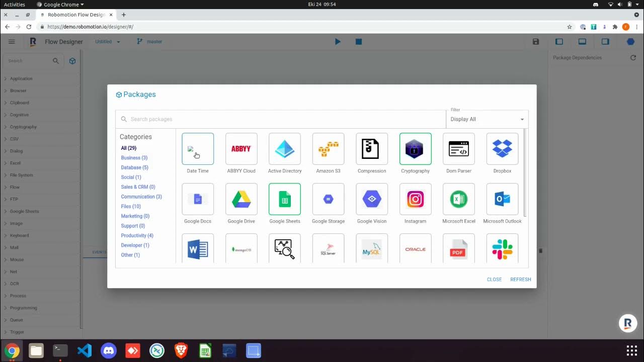Viewport: 644px width, 362px height.
Task: Filter by Social (1) category
Action: (x=131, y=177)
